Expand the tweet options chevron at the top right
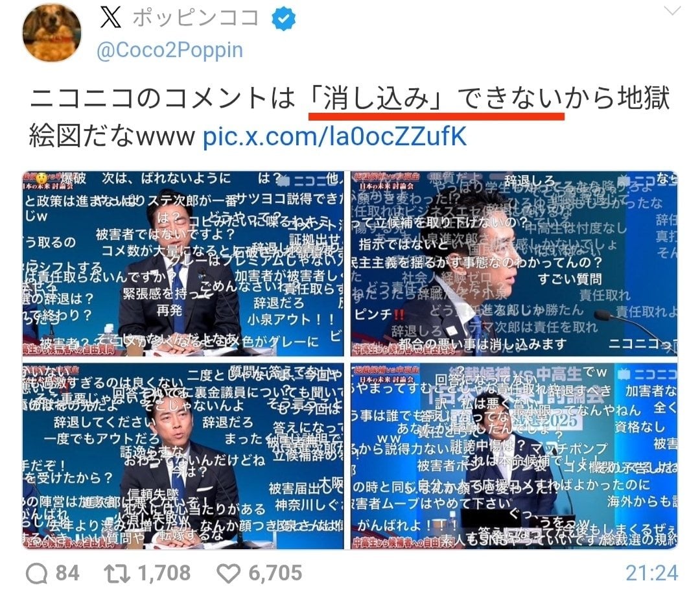The width and height of the screenshot is (700, 590). click(672, 11)
